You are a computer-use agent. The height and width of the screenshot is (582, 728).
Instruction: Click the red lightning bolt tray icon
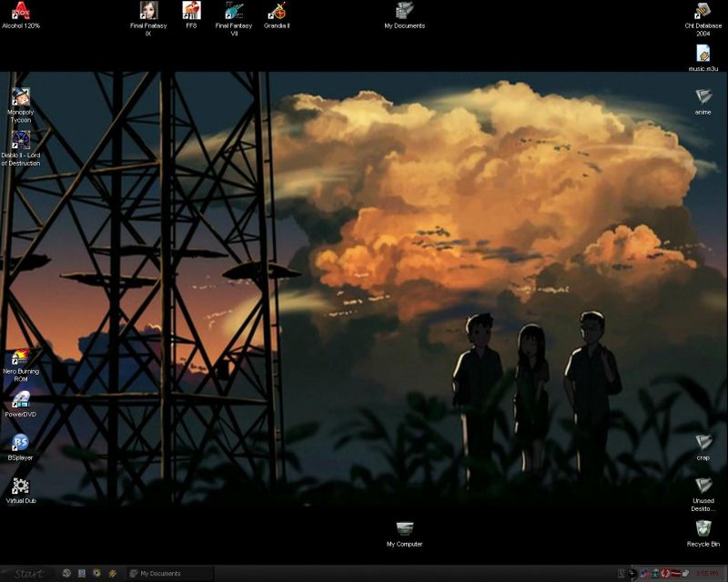click(665, 574)
